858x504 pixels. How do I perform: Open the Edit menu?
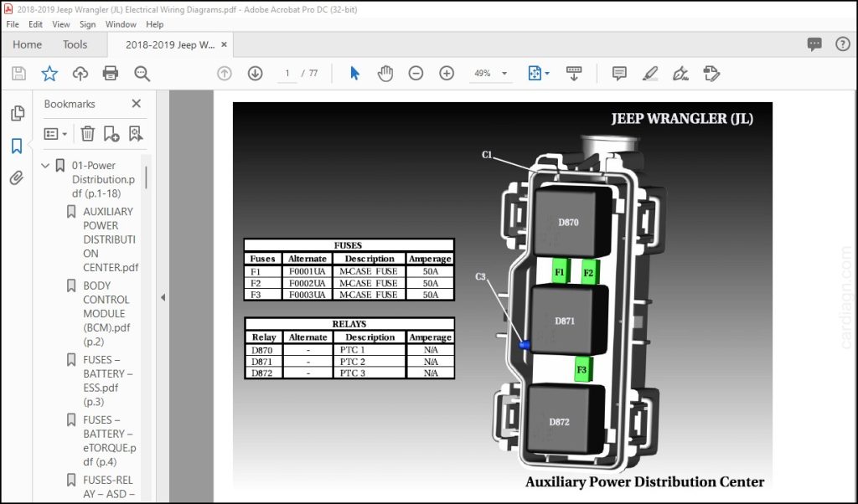35,24
